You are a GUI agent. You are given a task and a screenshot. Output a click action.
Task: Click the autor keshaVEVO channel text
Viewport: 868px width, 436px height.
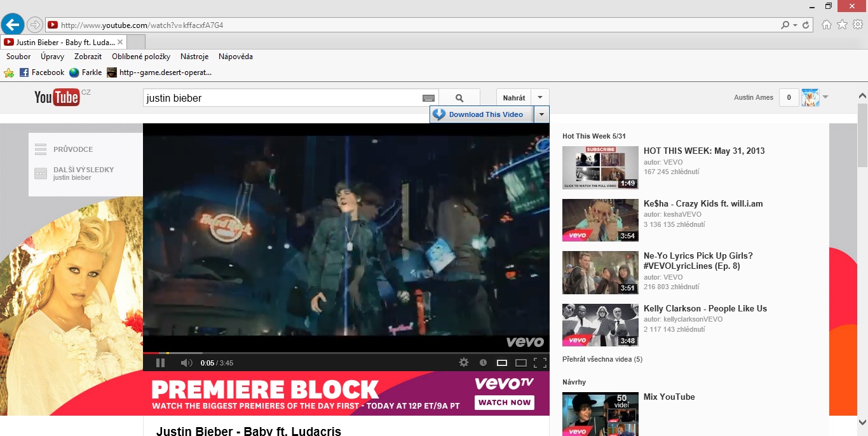coord(674,215)
